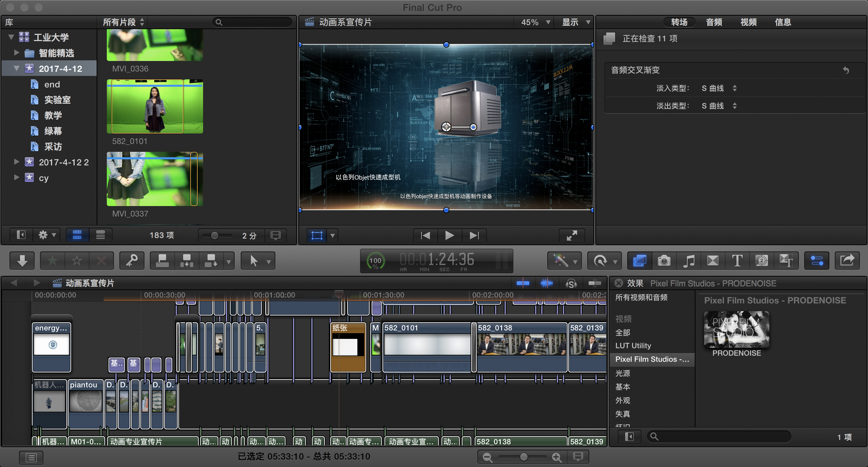Image resolution: width=868 pixels, height=467 pixels.
Task: Open the 淡入类型 S 曲线 dropdown
Action: (719, 88)
